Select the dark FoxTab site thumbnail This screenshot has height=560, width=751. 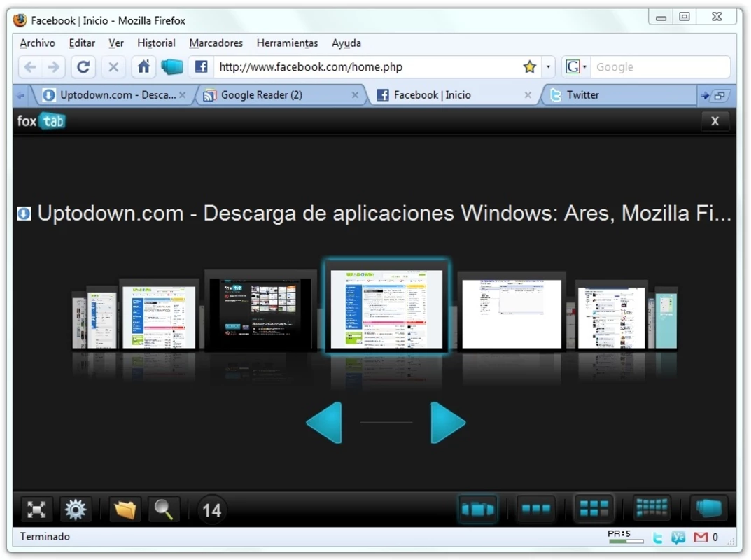click(260, 310)
